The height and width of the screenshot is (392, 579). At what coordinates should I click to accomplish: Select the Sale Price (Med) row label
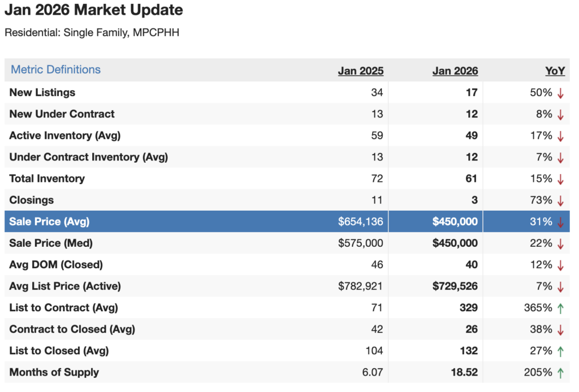[51, 243]
